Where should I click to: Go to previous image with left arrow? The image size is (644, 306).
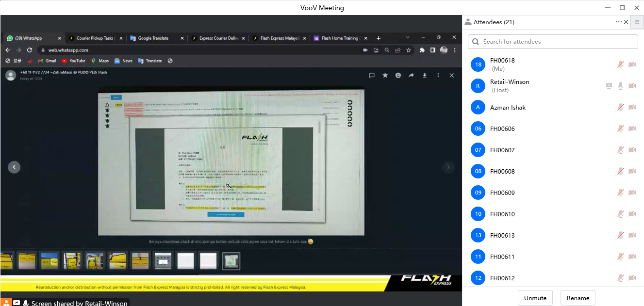(14, 167)
